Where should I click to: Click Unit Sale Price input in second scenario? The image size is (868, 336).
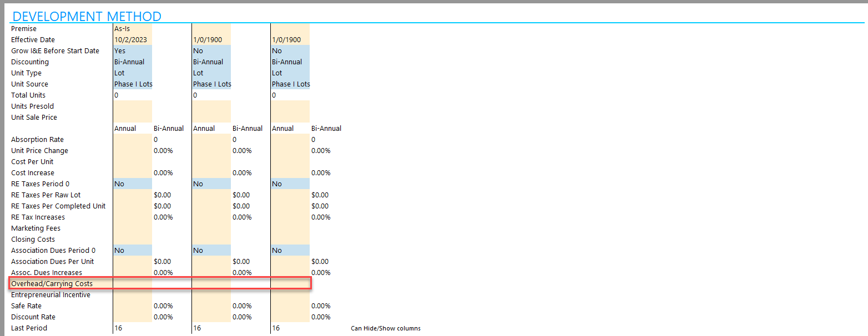pos(211,117)
